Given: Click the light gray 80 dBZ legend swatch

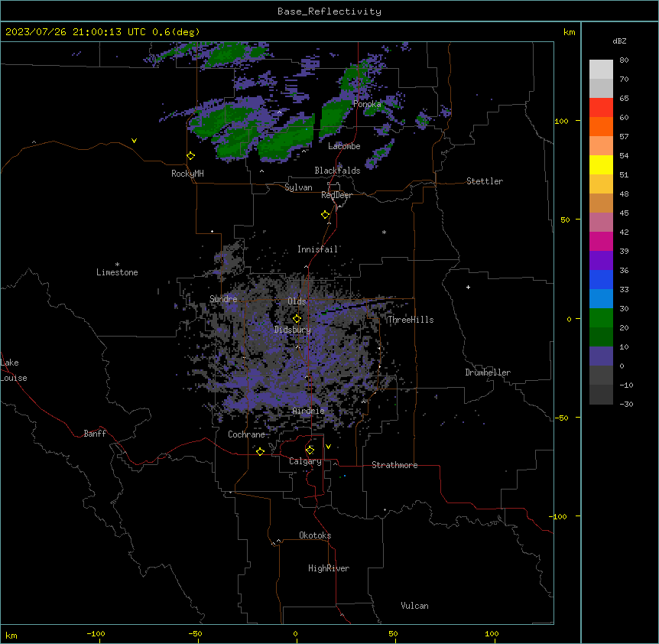Looking at the screenshot, I should coord(601,70).
